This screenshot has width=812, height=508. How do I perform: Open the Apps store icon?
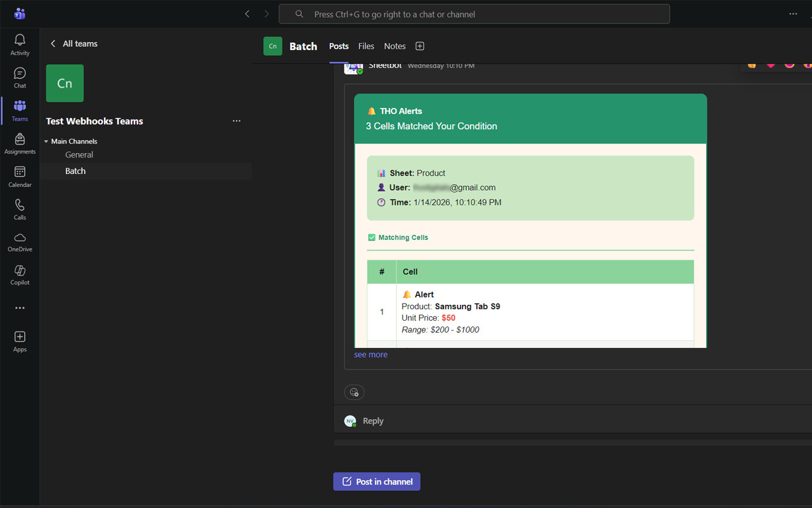pyautogui.click(x=20, y=341)
